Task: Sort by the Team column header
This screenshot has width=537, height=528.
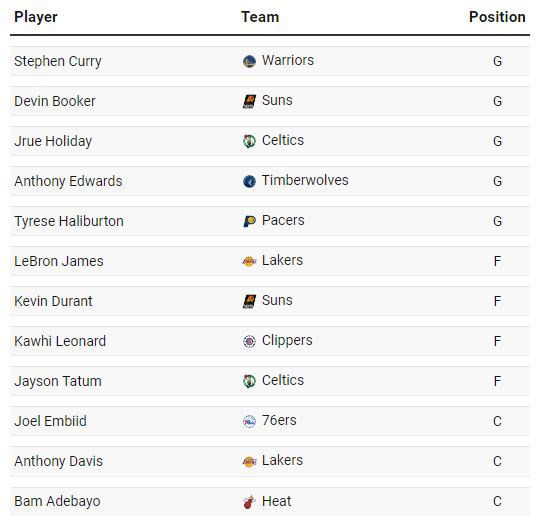Action: 260,17
